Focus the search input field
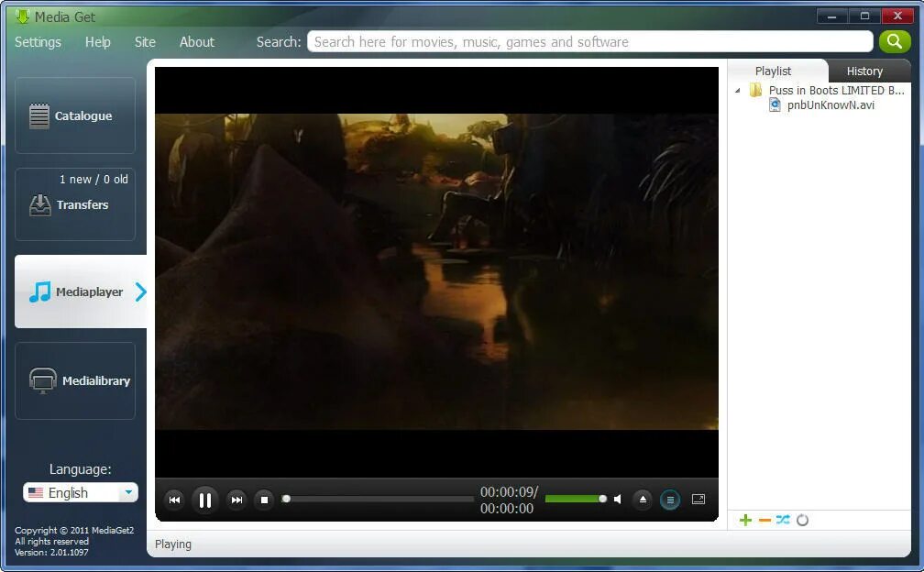 [x=590, y=42]
